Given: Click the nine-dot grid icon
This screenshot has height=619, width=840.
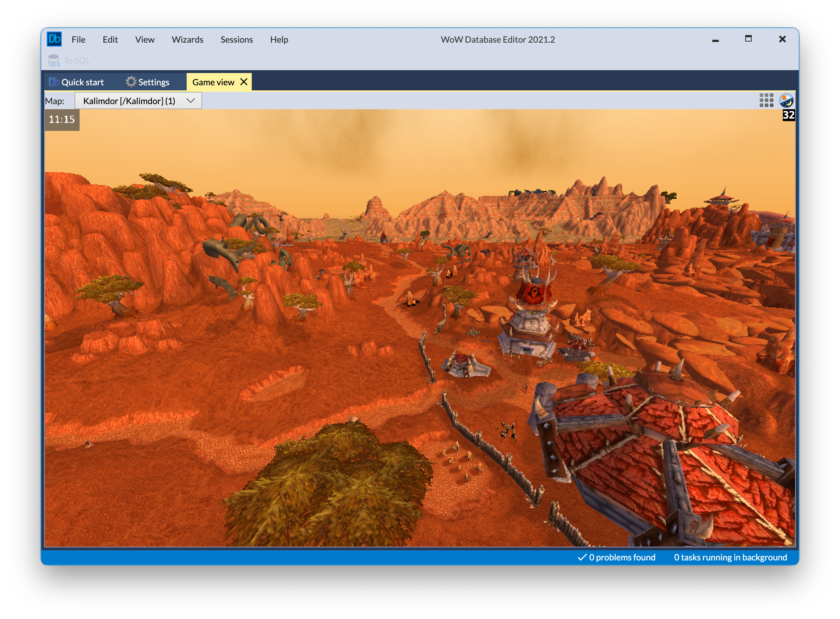Looking at the screenshot, I should pos(766,101).
